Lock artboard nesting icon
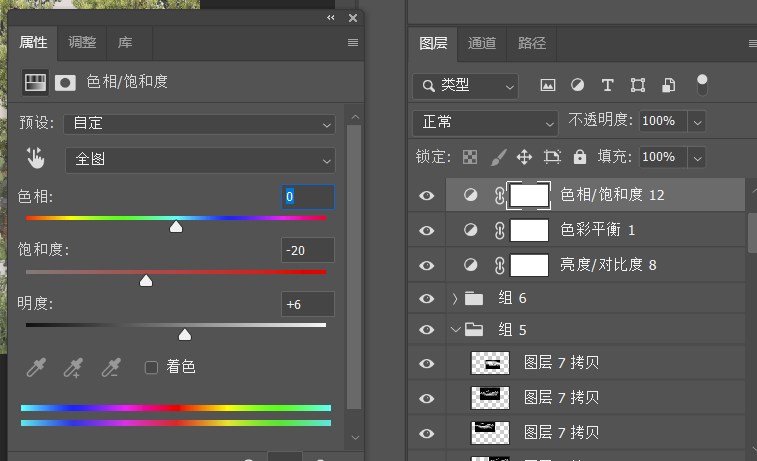Image resolution: width=757 pixels, height=461 pixels. 552,157
